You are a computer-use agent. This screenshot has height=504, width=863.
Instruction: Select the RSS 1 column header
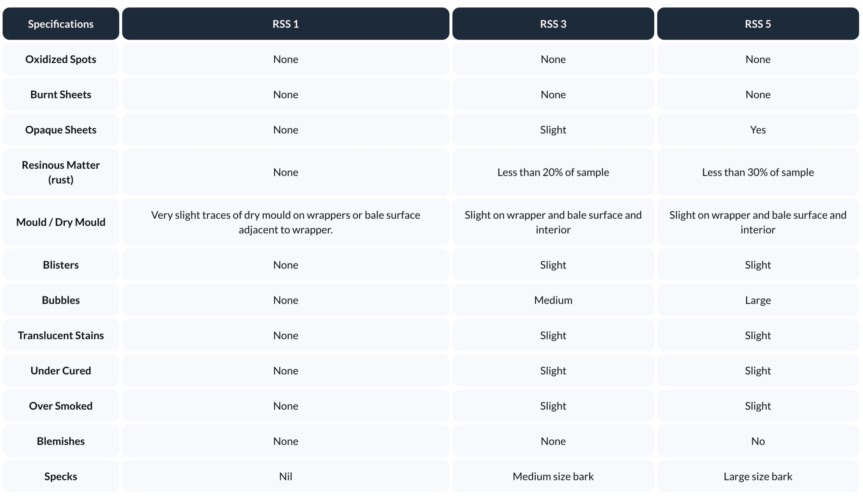pyautogui.click(x=285, y=24)
